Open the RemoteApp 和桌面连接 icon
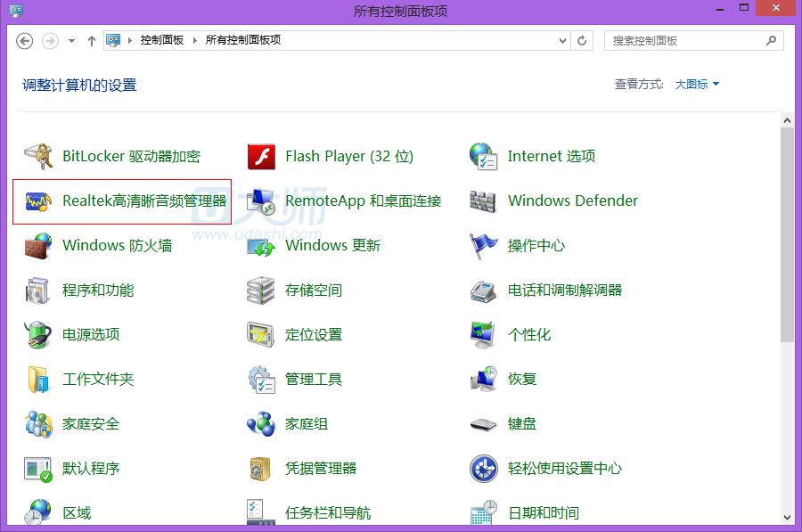802x532 pixels. click(261, 201)
